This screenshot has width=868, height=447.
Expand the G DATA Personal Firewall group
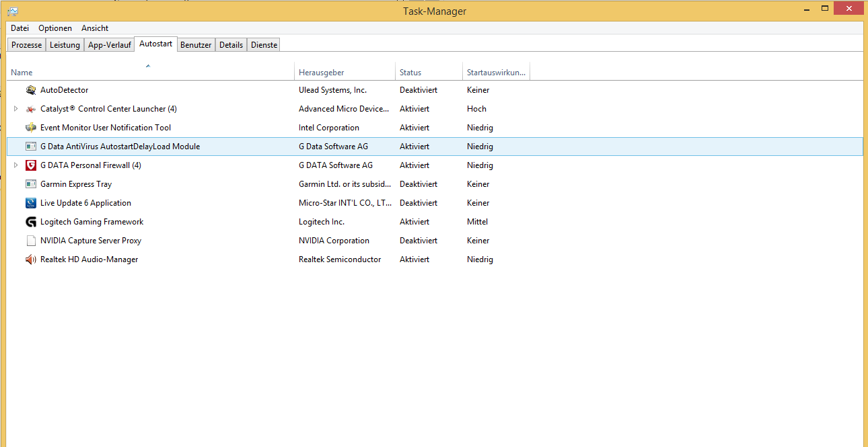16,165
